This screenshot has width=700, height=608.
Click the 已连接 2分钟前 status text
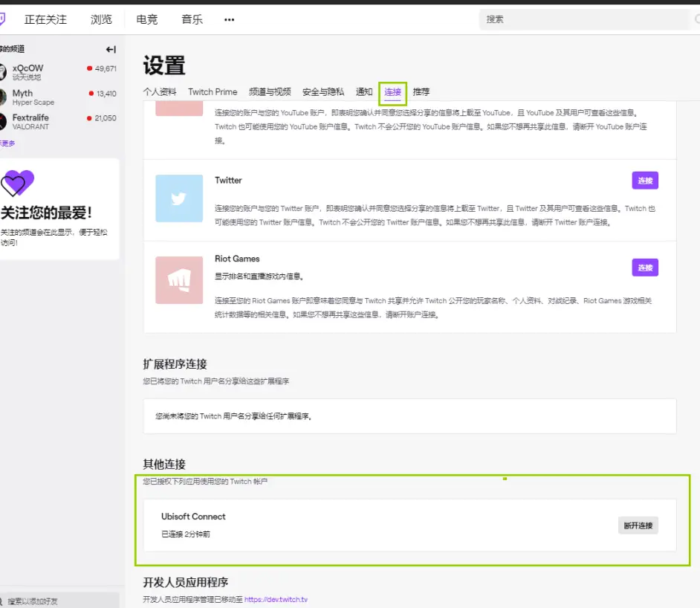coord(186,534)
